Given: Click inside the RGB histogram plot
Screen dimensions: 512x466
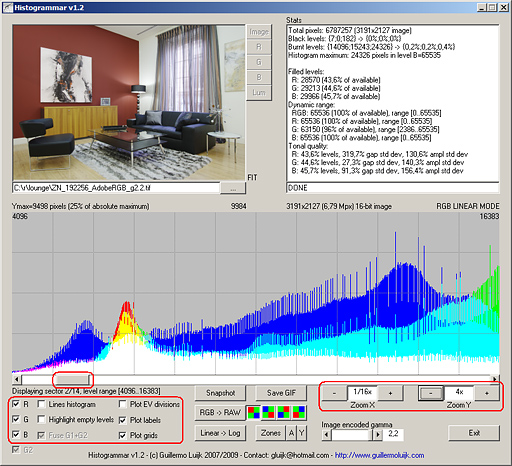Looking at the screenshot, I should 256,293.
